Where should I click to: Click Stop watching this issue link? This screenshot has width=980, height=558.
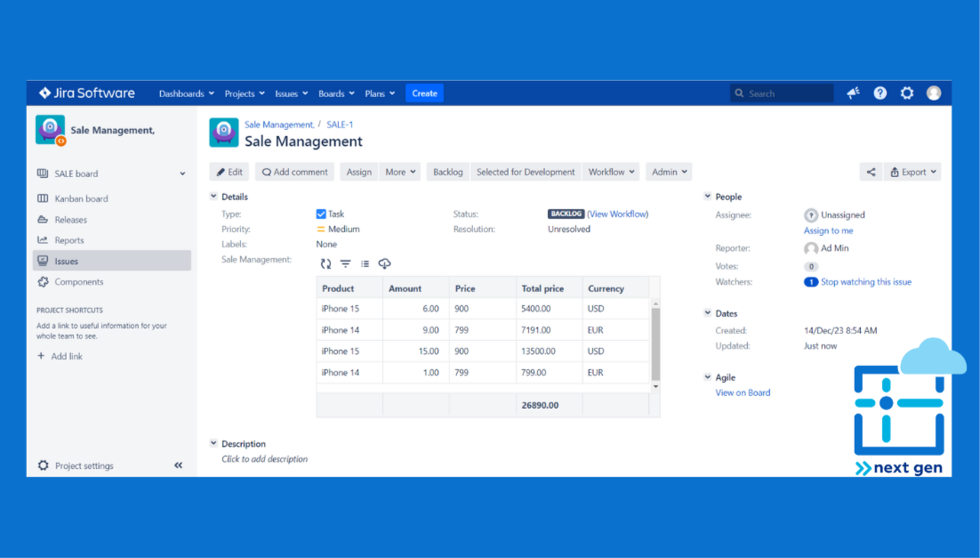(x=866, y=282)
